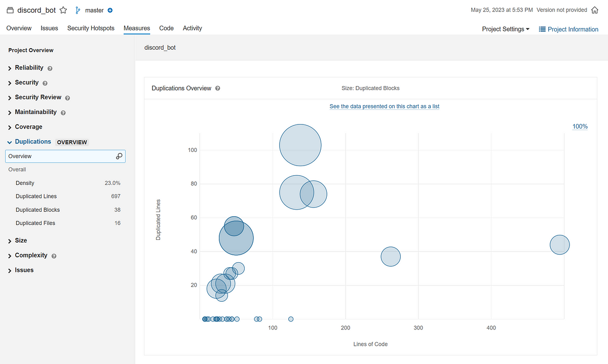Switch to the Code tab
608x364 pixels.
tap(166, 28)
